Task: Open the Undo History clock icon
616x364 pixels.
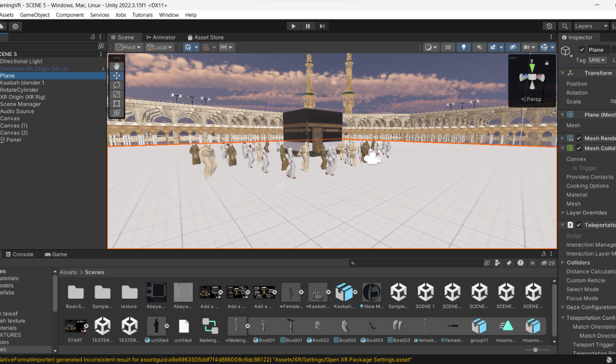Action: tap(549, 26)
